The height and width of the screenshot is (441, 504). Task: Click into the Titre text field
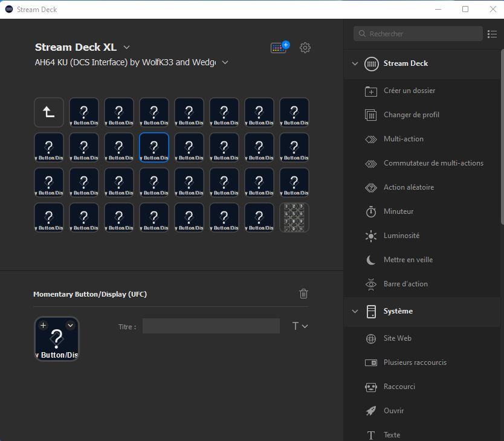point(211,326)
